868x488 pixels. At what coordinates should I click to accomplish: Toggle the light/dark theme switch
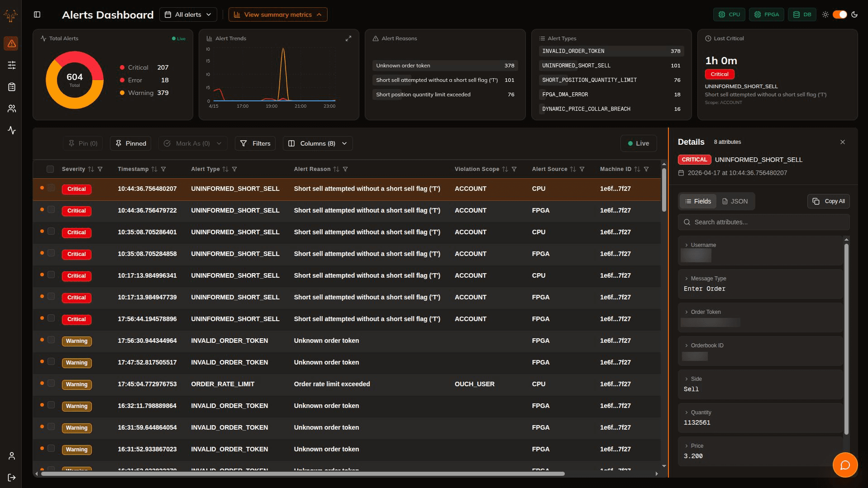pos(840,14)
